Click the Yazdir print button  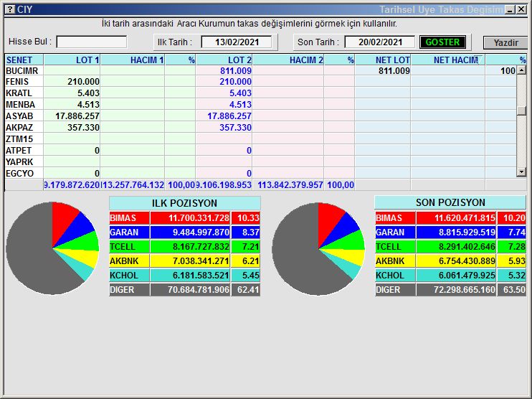click(x=505, y=43)
